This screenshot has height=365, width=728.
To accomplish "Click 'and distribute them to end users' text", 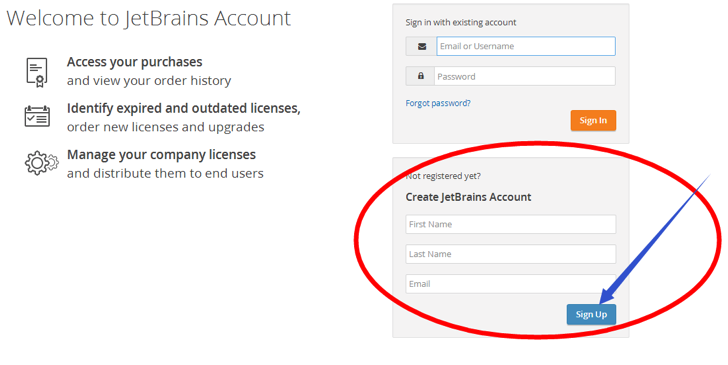I will click(165, 174).
